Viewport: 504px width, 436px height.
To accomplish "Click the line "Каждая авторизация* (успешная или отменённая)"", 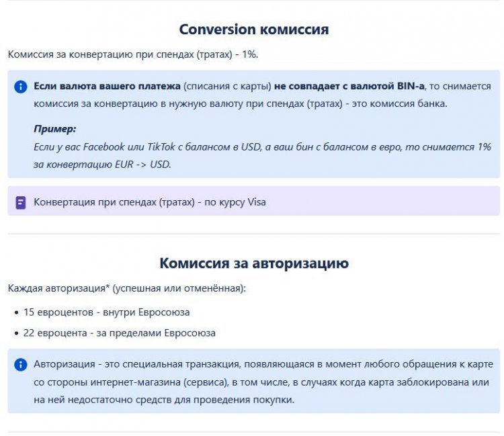I will pyautogui.click(x=127, y=288).
